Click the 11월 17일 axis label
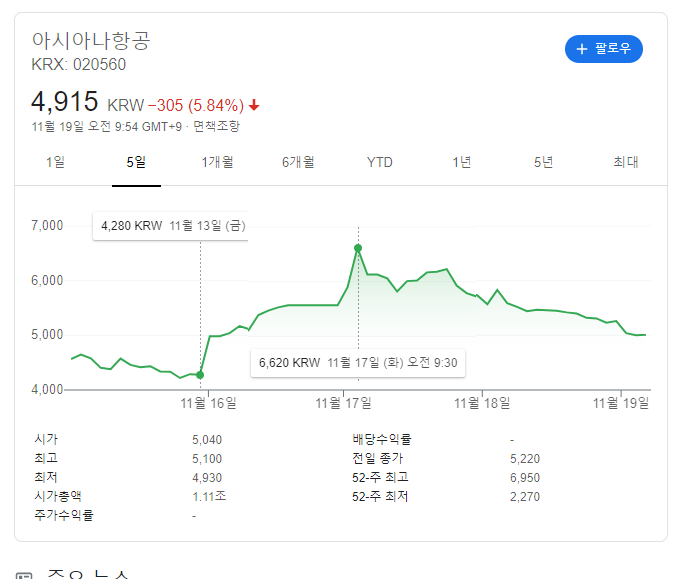Viewport: 699px width, 579px height. point(343,403)
